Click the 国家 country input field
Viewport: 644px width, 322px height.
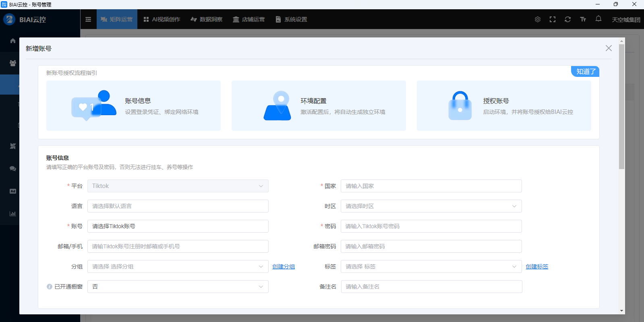point(431,186)
